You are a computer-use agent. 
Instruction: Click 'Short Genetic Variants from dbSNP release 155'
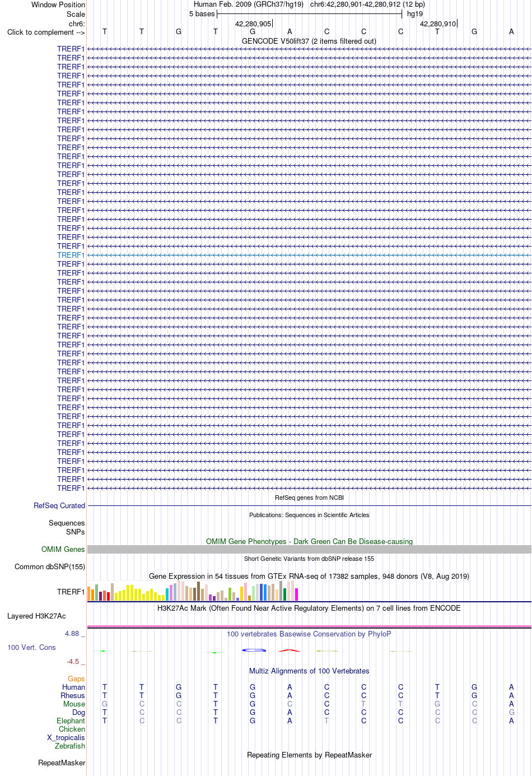point(309,559)
